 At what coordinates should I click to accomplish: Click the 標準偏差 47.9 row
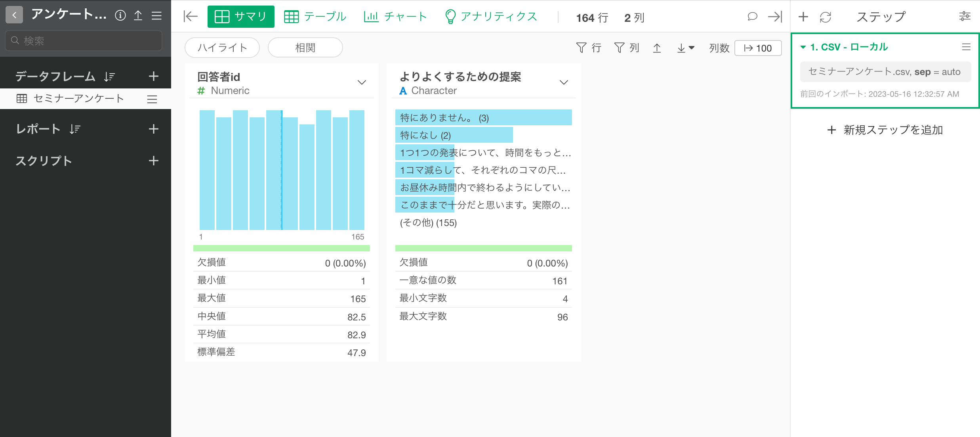[282, 352]
